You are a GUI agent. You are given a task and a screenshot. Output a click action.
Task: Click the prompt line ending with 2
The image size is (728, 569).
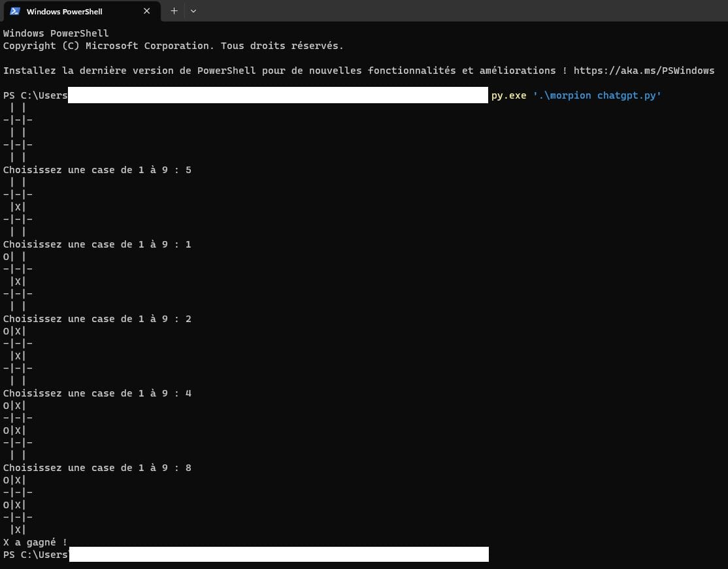[x=97, y=319]
